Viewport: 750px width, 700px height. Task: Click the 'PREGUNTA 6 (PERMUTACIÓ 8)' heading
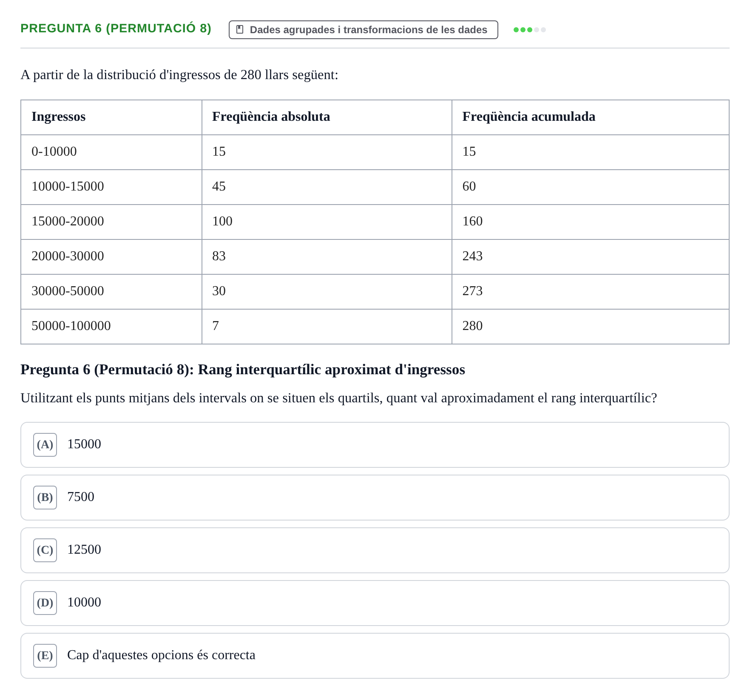tap(116, 28)
